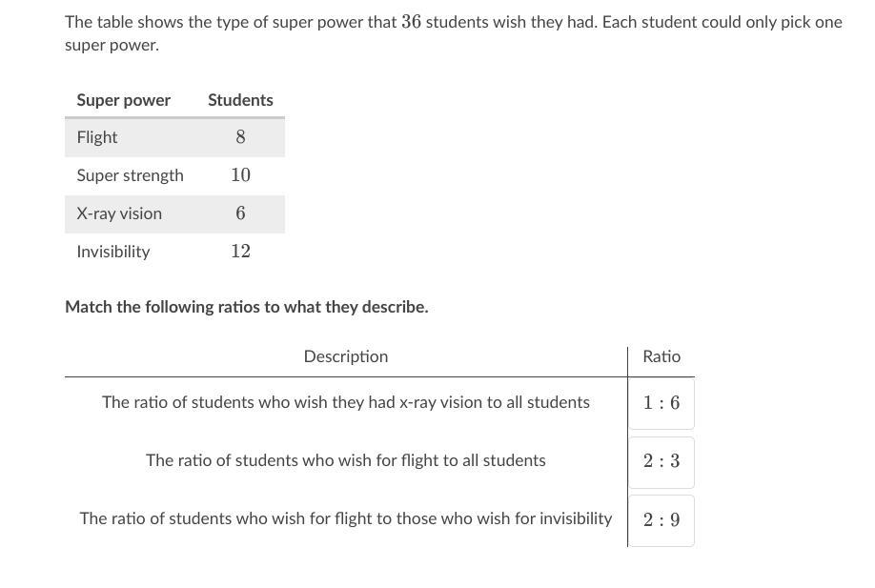
Task: Select the flight to all students description
Action: pos(345,460)
